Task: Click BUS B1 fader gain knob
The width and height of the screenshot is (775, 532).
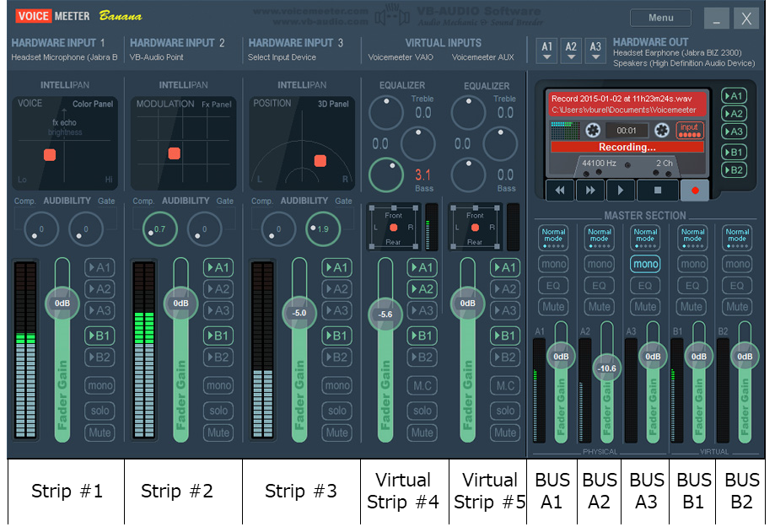Action: coord(699,357)
